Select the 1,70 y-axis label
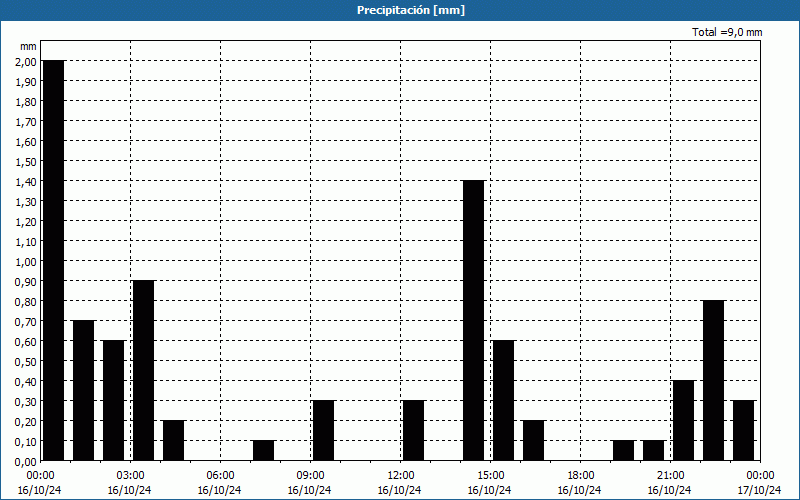Screen dimensions: 800x500 pyautogui.click(x=27, y=121)
